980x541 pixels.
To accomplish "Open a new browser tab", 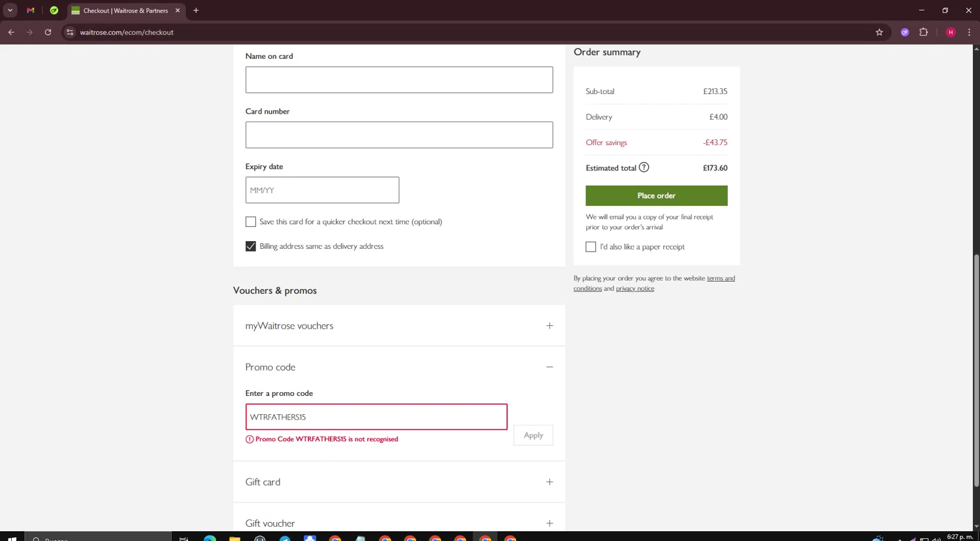I will [x=196, y=10].
